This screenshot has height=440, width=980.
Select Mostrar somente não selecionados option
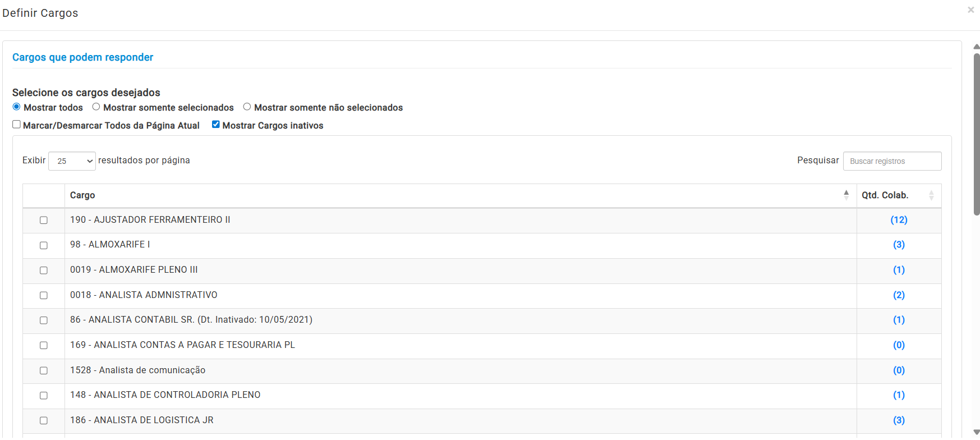[247, 107]
